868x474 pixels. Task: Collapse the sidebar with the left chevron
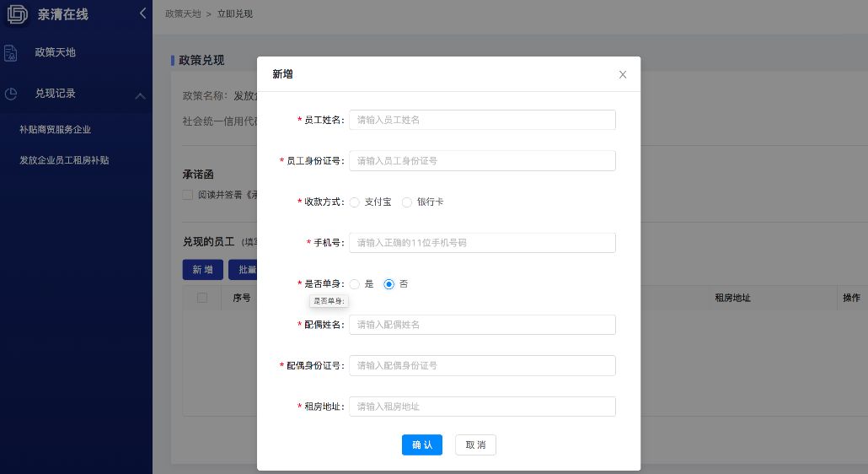tap(142, 13)
